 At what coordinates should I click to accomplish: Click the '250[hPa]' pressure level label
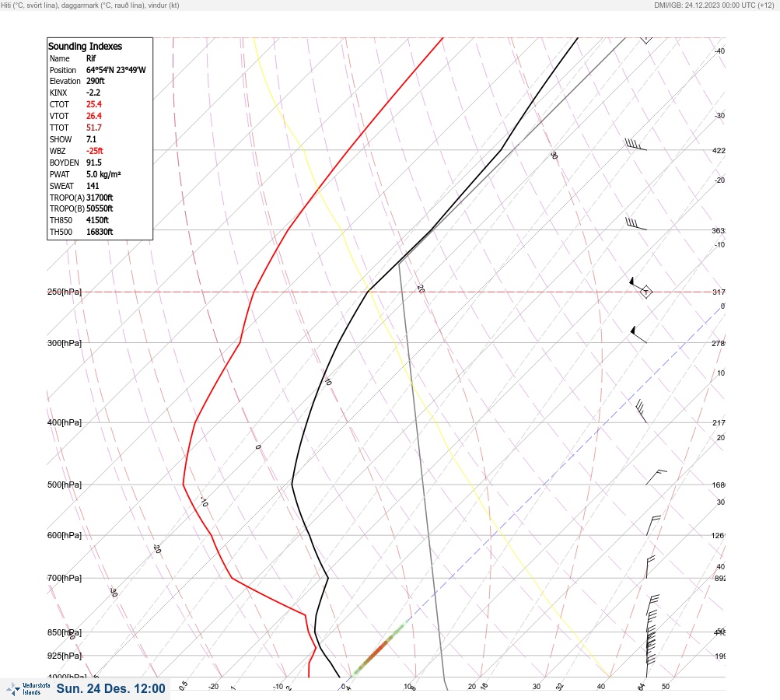coord(65,292)
